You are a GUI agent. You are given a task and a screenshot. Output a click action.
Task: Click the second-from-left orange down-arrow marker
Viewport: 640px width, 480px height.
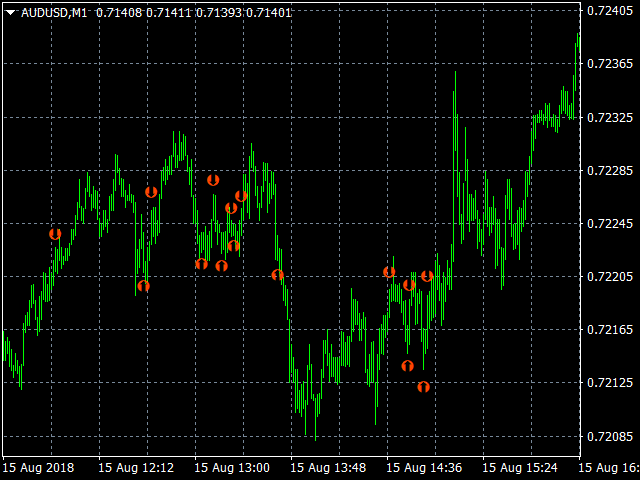(151, 192)
